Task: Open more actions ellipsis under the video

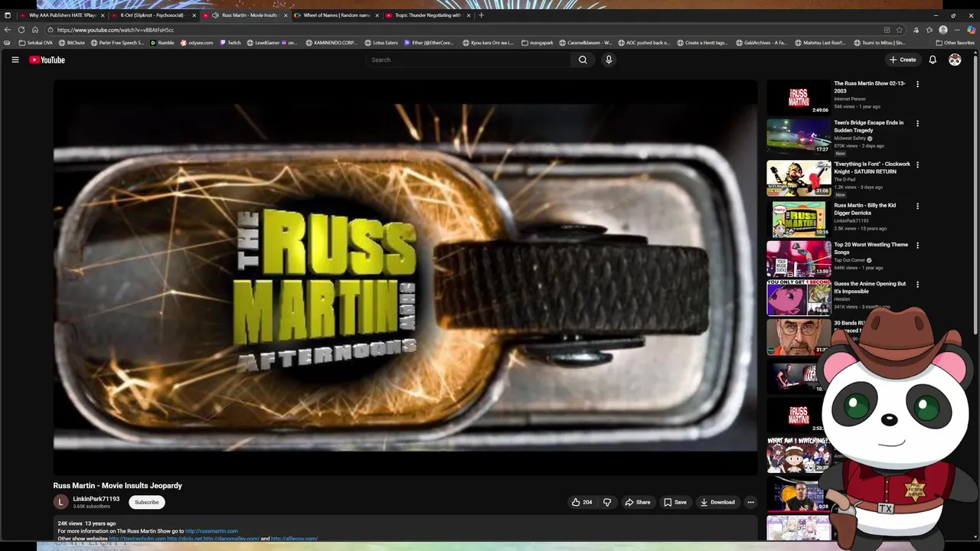Action: pyautogui.click(x=750, y=502)
